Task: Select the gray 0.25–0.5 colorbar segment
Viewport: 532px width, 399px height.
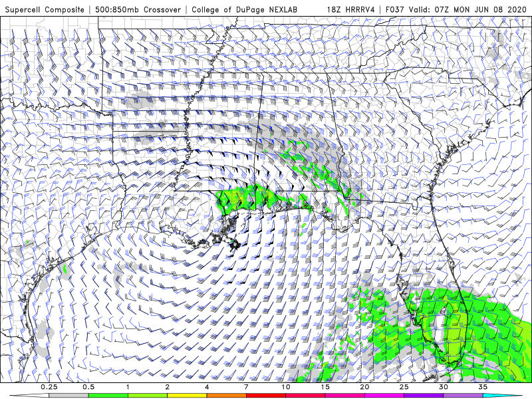Action: tap(68, 396)
